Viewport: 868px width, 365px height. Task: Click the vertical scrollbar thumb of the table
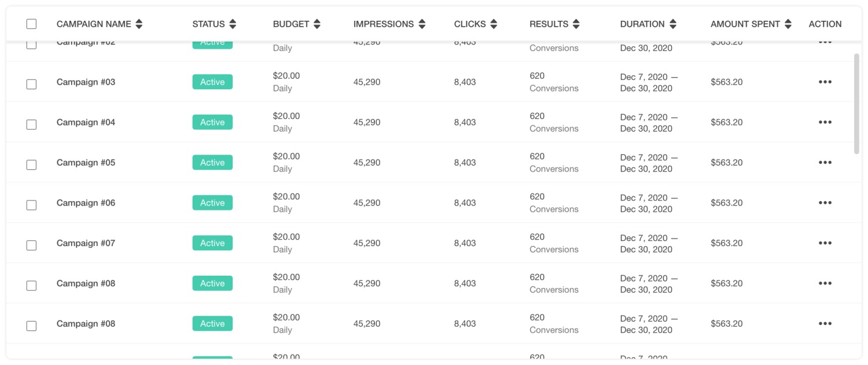pos(856,104)
